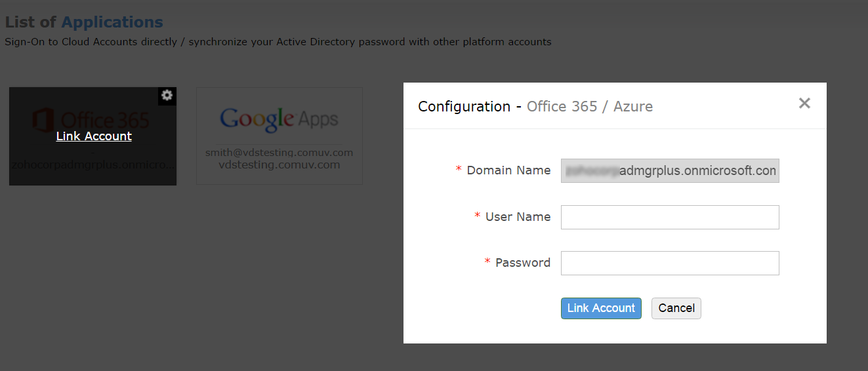Click the Office 365 / Azure subtitle in header
868x371 pixels.
tap(589, 106)
